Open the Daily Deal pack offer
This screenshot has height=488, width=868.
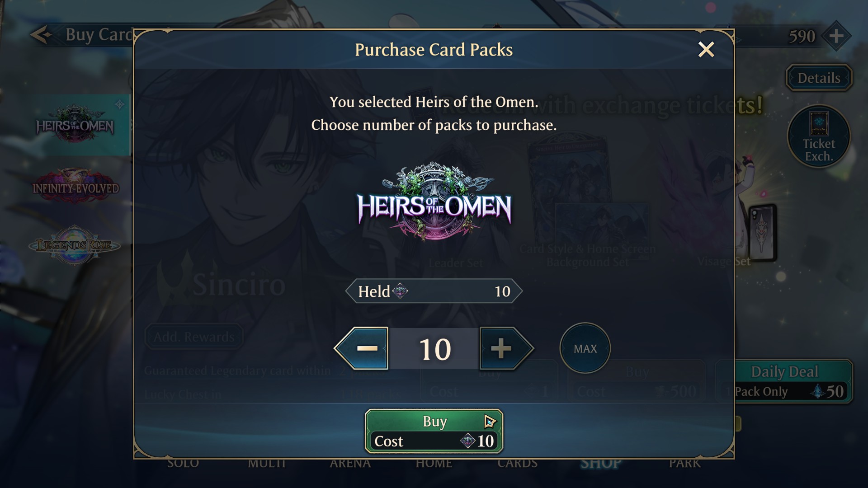784,381
